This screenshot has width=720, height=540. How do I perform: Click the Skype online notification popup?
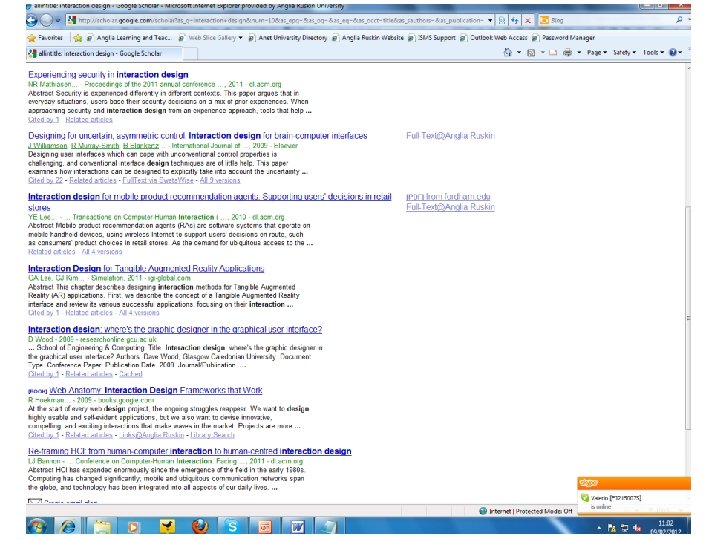point(634,495)
